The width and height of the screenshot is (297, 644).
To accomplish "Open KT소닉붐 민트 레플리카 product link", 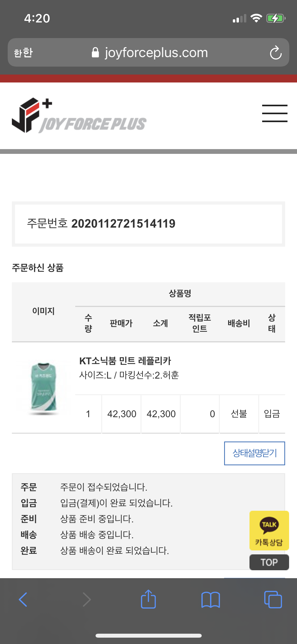I will (x=125, y=361).
